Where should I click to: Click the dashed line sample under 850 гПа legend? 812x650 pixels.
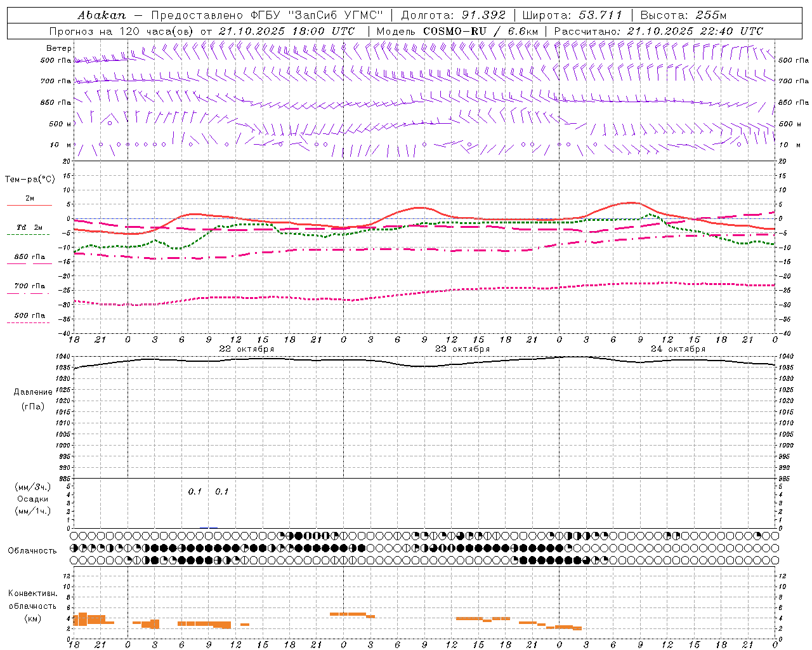tap(29, 264)
